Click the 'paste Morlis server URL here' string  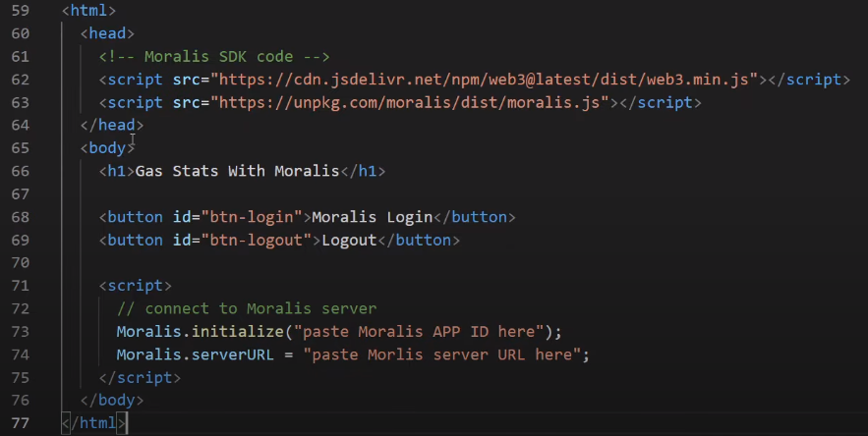(x=441, y=354)
